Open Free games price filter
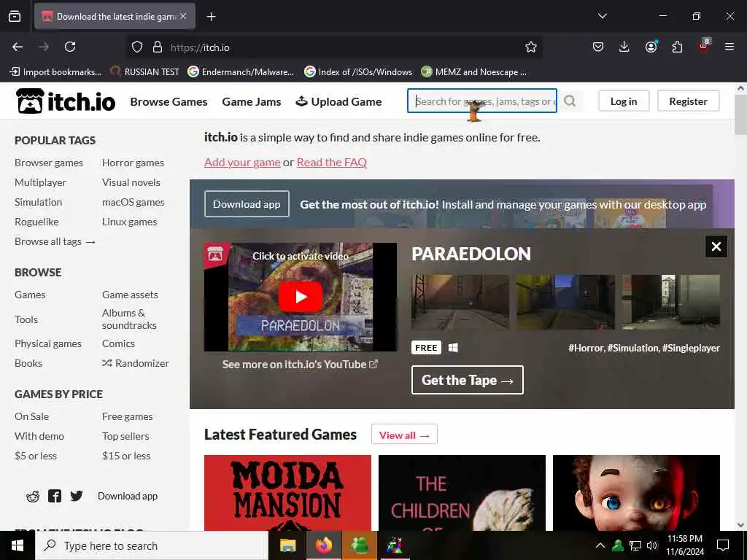Image resolution: width=747 pixels, height=560 pixels. [x=127, y=416]
